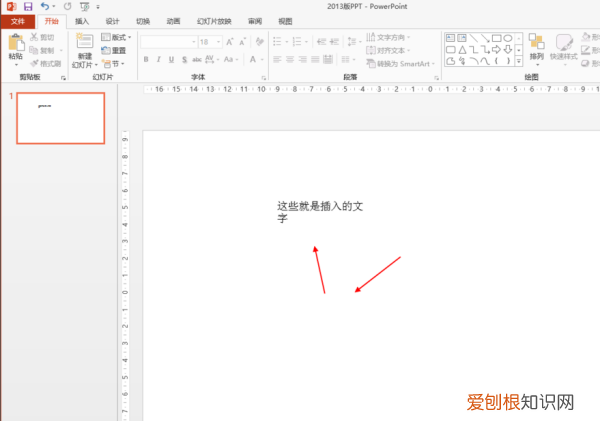The image size is (600, 421).
Task: Select text box shape in gallery
Action: click(451, 38)
